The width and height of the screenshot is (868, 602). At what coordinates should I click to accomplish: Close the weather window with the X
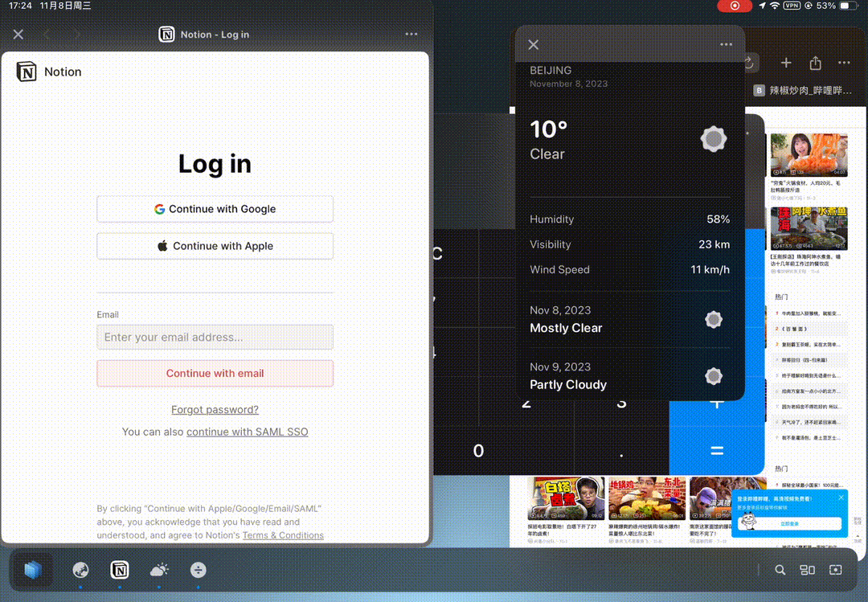point(533,45)
